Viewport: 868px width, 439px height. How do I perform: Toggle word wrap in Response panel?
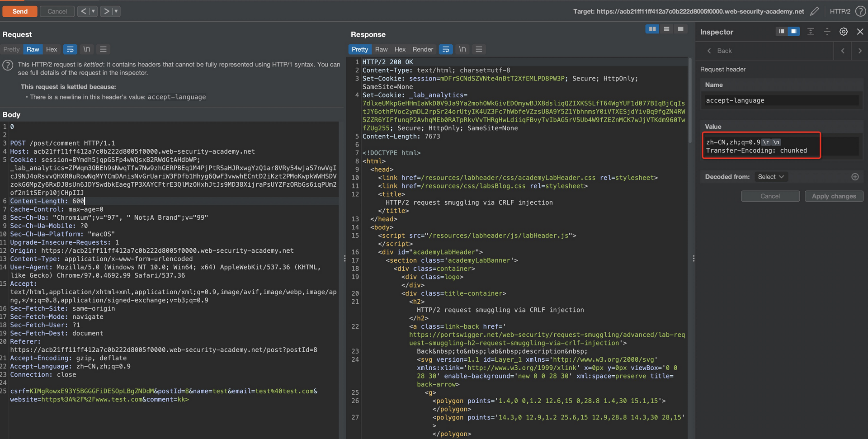point(446,49)
